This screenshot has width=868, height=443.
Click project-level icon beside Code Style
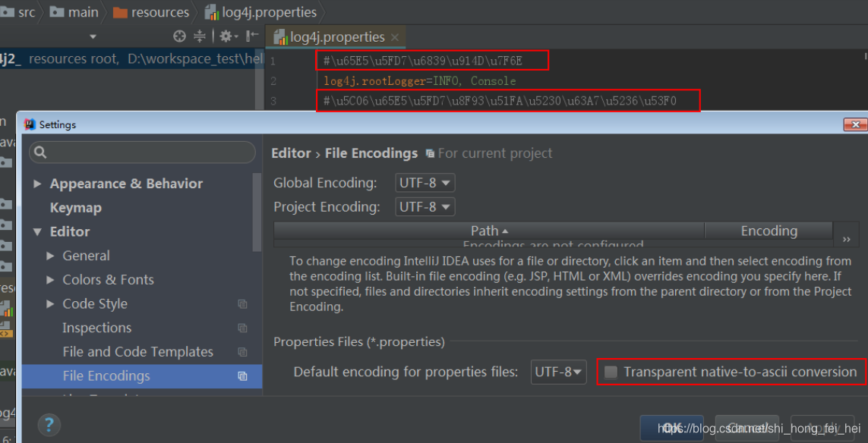242,303
